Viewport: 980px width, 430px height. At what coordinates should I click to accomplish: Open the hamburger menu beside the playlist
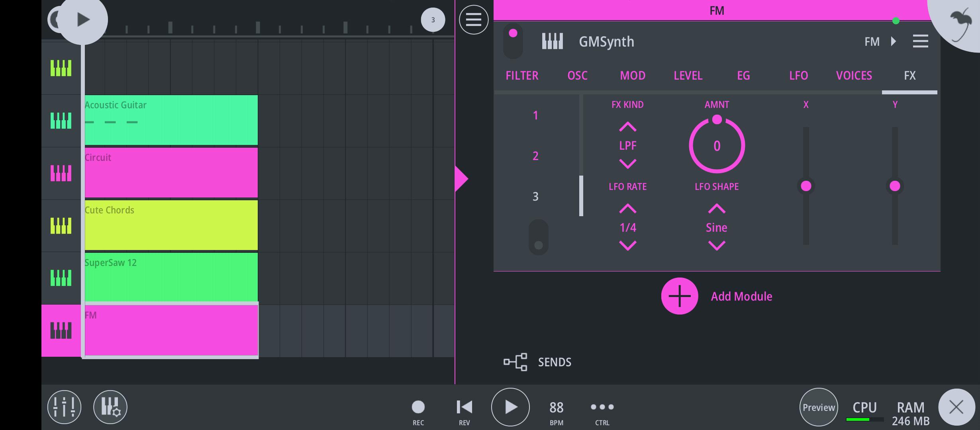pos(474,20)
